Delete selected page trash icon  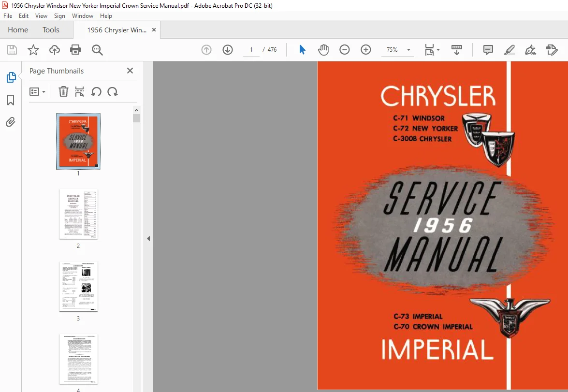63,91
